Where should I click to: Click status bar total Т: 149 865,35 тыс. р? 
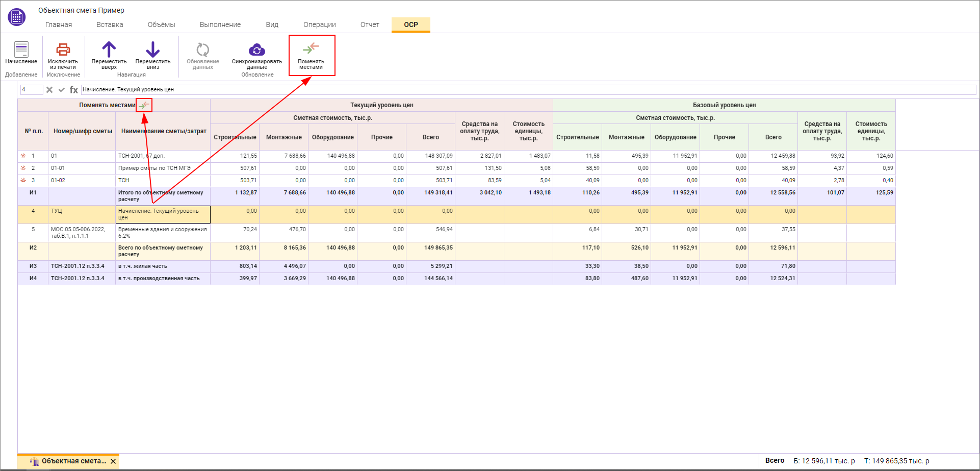896,461
